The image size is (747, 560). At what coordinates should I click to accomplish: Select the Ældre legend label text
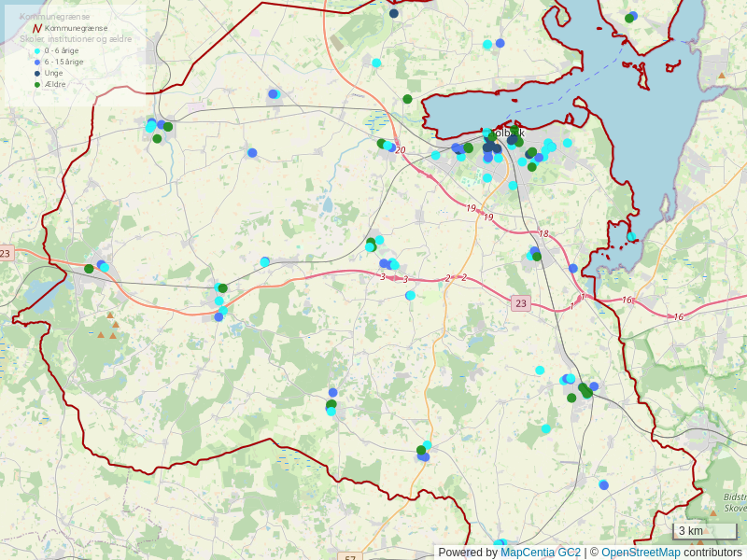click(x=55, y=85)
